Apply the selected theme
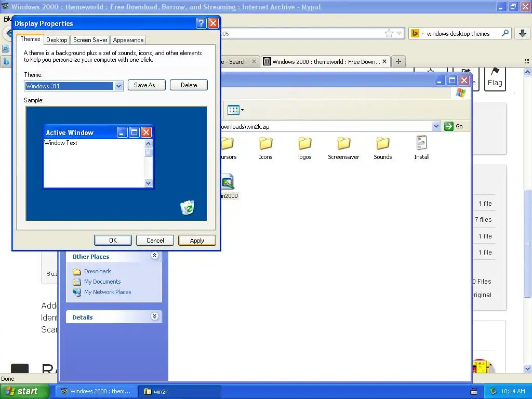The width and height of the screenshot is (532, 399). (197, 240)
